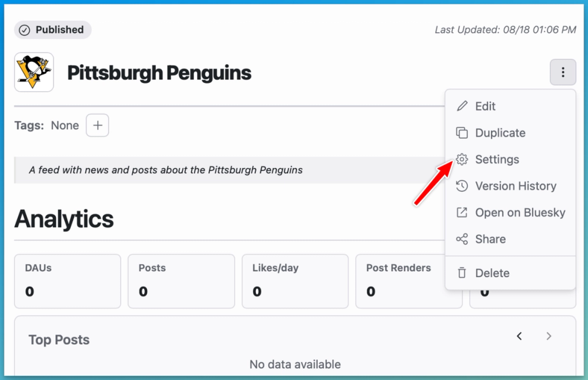The height and width of the screenshot is (380, 588).
Task: Click the Published status badge
Action: tap(52, 29)
